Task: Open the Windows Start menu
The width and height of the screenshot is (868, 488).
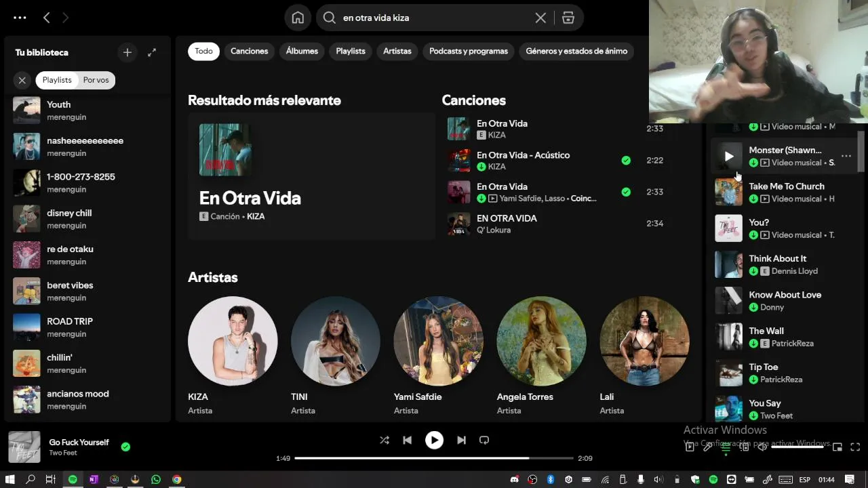Action: [x=10, y=479]
